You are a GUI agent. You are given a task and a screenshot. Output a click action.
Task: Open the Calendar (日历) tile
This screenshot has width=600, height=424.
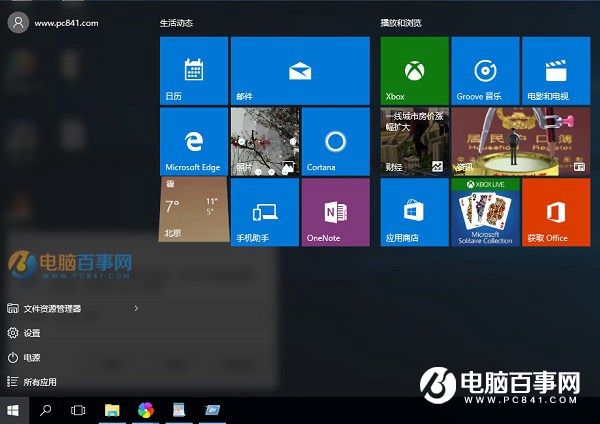click(x=194, y=71)
